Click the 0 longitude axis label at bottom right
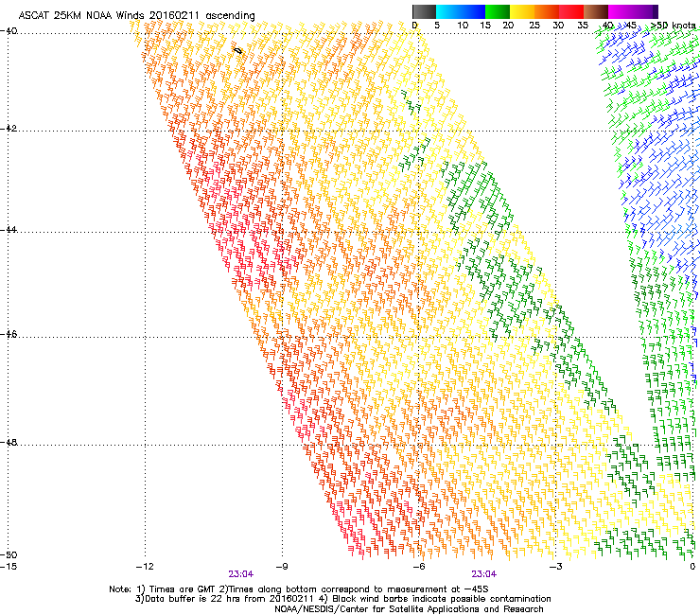 click(692, 567)
